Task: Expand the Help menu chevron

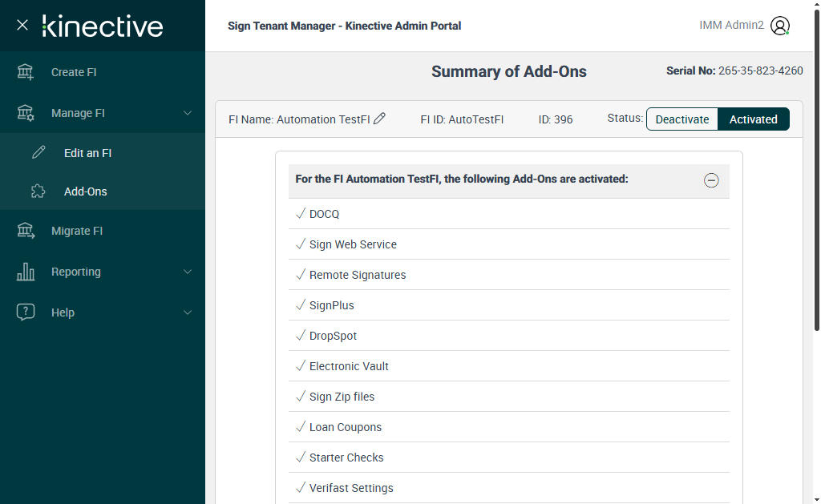Action: click(x=188, y=312)
